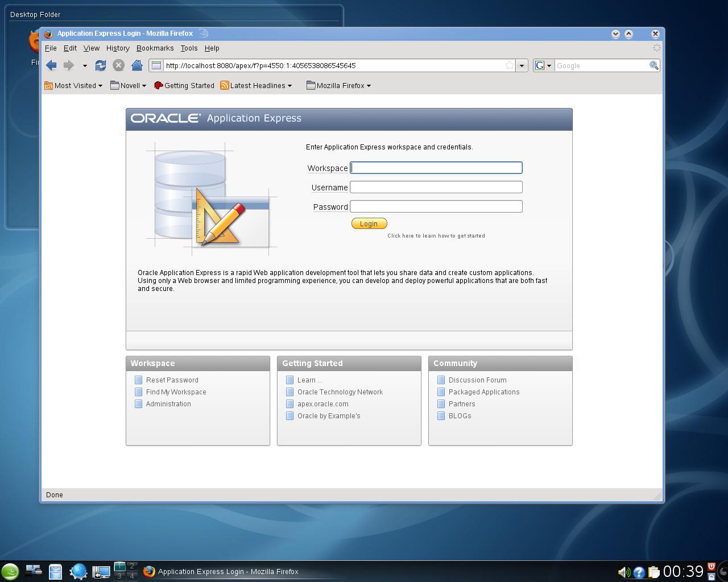
Task: Open the BLOGs link
Action: [460, 416]
